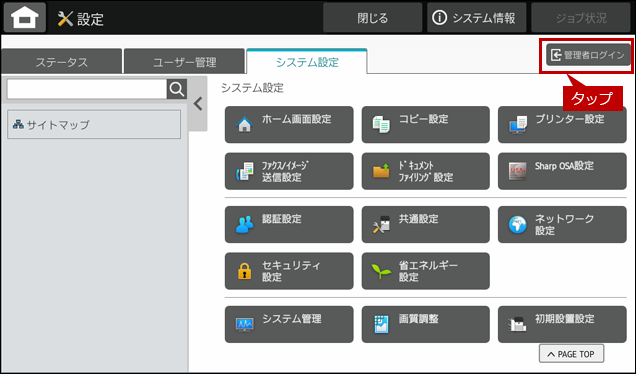Open ネットワーク設定 globe icon tile
The width and height of the screenshot is (636, 374).
(562, 224)
